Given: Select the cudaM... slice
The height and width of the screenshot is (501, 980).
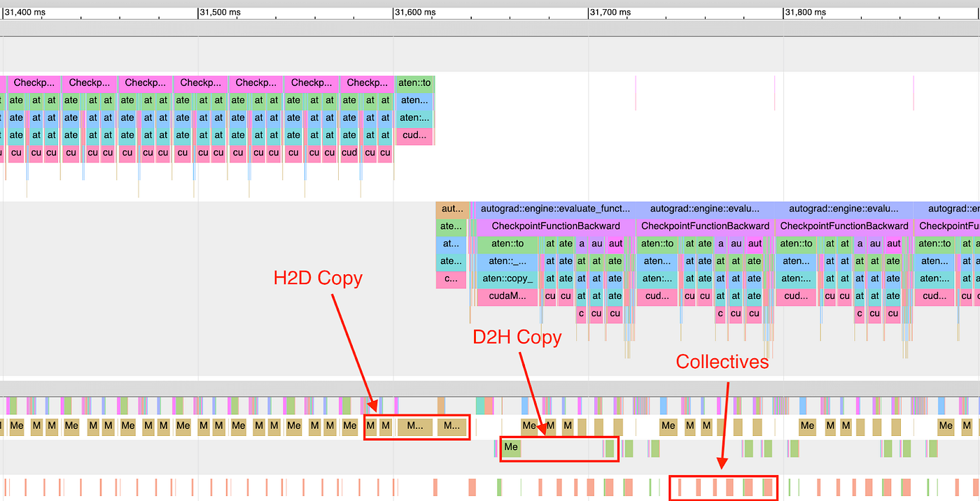Looking at the screenshot, I should coord(508,297).
